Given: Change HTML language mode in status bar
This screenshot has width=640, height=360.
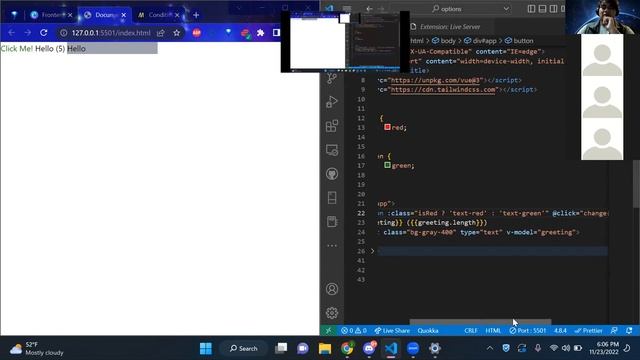Looking at the screenshot, I should pyautogui.click(x=493, y=331).
